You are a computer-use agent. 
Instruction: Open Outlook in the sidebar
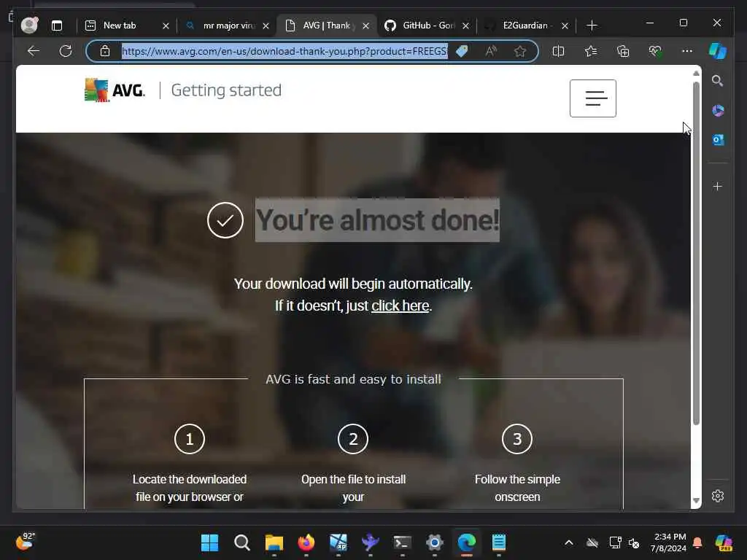tap(718, 140)
